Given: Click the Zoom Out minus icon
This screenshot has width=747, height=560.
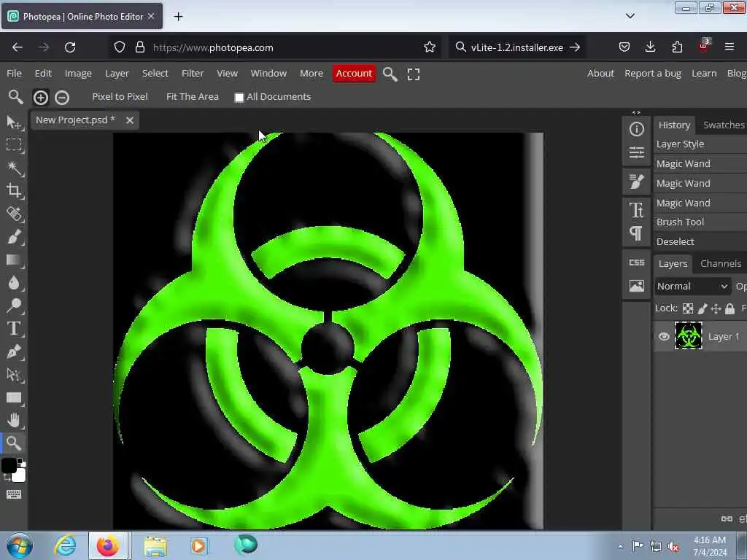Looking at the screenshot, I should [62, 97].
